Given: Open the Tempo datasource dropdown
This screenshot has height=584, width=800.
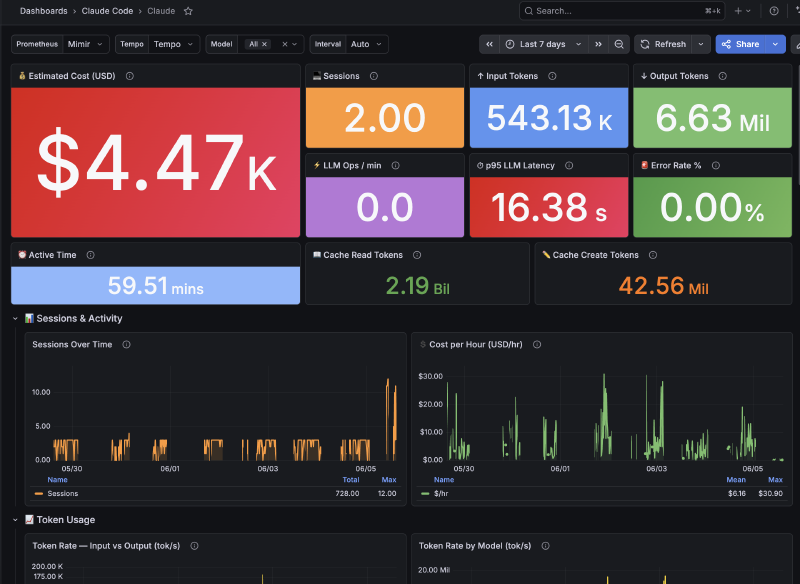Looking at the screenshot, I should click(x=173, y=44).
